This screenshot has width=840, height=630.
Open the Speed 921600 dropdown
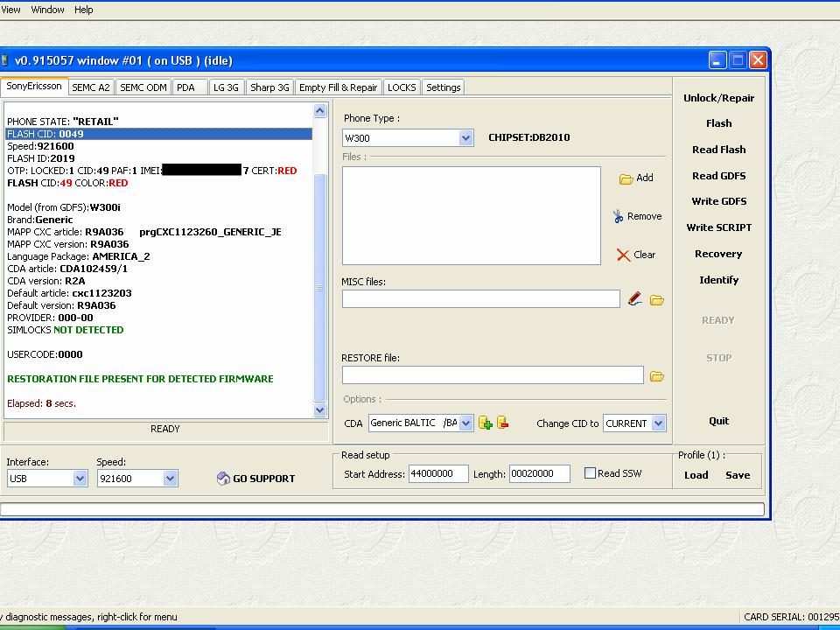[170, 479]
